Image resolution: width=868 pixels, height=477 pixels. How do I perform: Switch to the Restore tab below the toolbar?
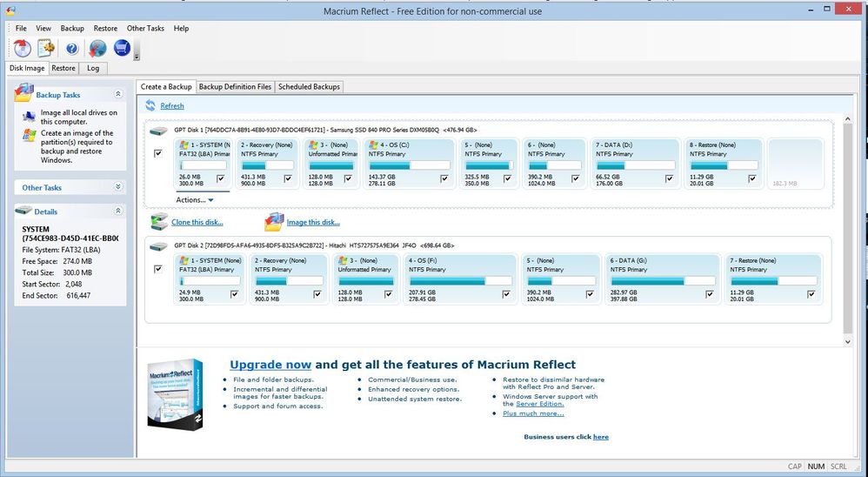(63, 68)
